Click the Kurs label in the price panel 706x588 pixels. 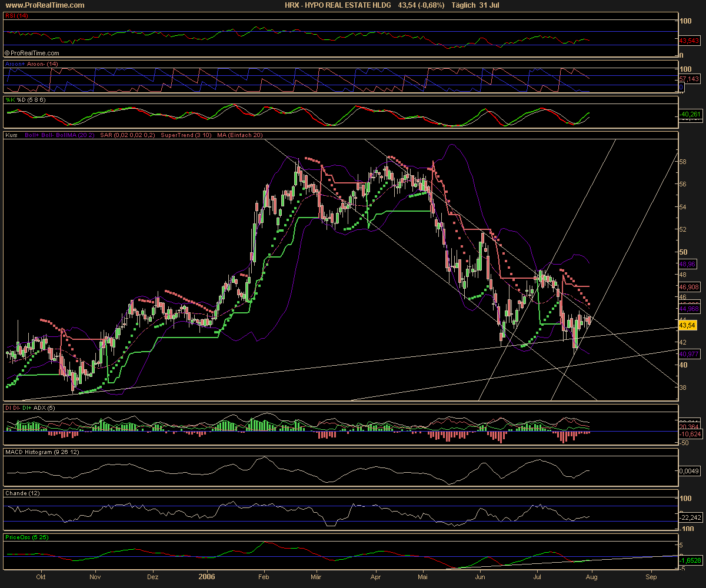click(x=11, y=136)
